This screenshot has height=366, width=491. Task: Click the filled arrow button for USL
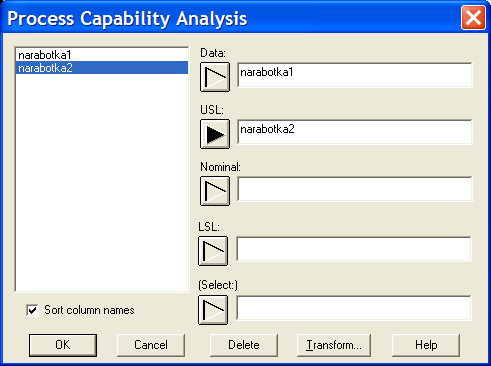click(215, 134)
